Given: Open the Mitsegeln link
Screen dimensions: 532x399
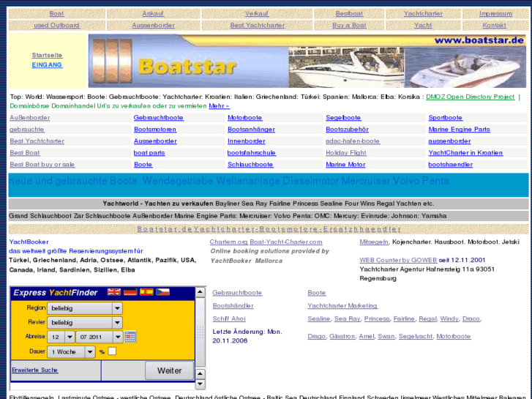Looking at the screenshot, I should click(374, 242).
